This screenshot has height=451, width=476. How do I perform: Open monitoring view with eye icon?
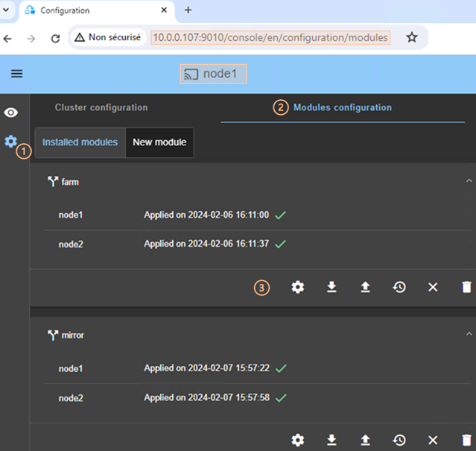pos(11,113)
